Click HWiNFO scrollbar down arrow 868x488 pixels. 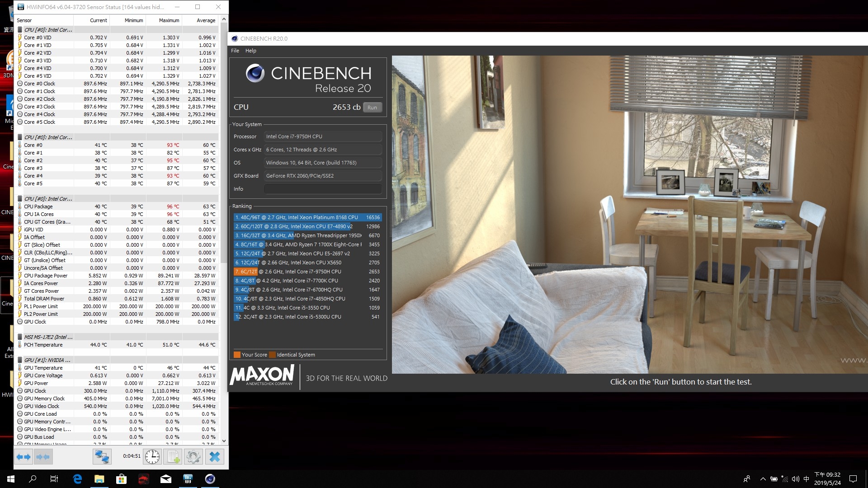tap(224, 441)
